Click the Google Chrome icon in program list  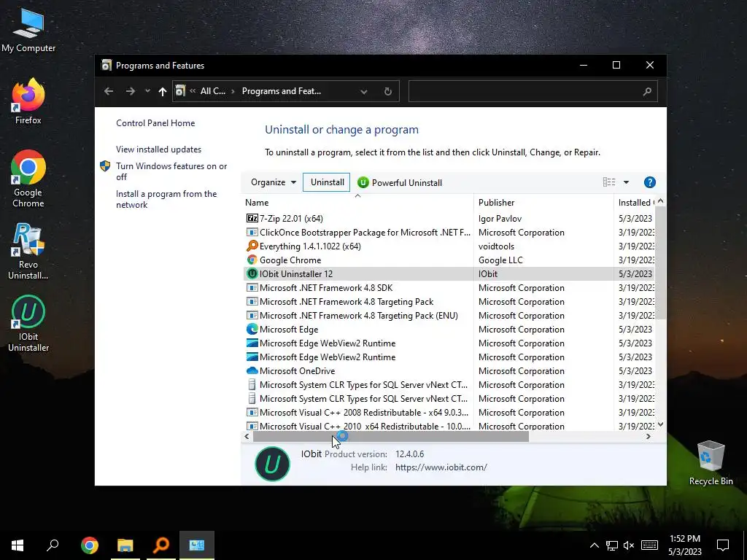click(252, 260)
